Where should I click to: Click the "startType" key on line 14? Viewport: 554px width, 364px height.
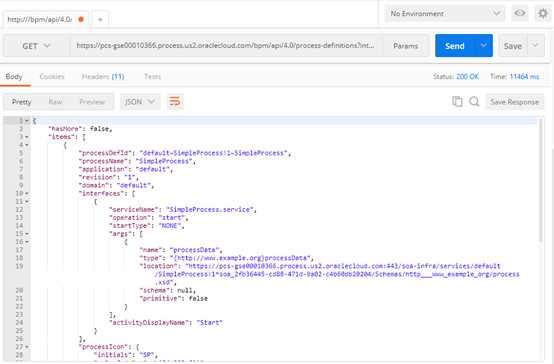pos(130,225)
